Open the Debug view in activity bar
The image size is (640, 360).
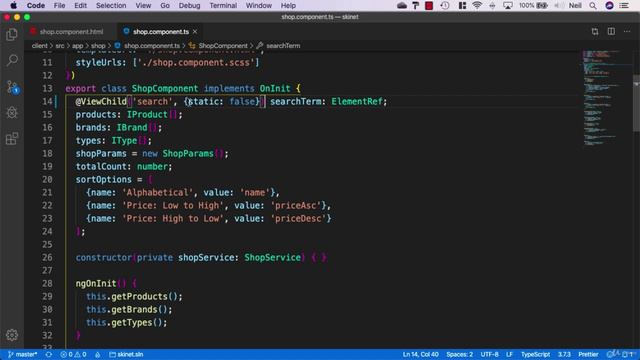pyautogui.click(x=12, y=113)
